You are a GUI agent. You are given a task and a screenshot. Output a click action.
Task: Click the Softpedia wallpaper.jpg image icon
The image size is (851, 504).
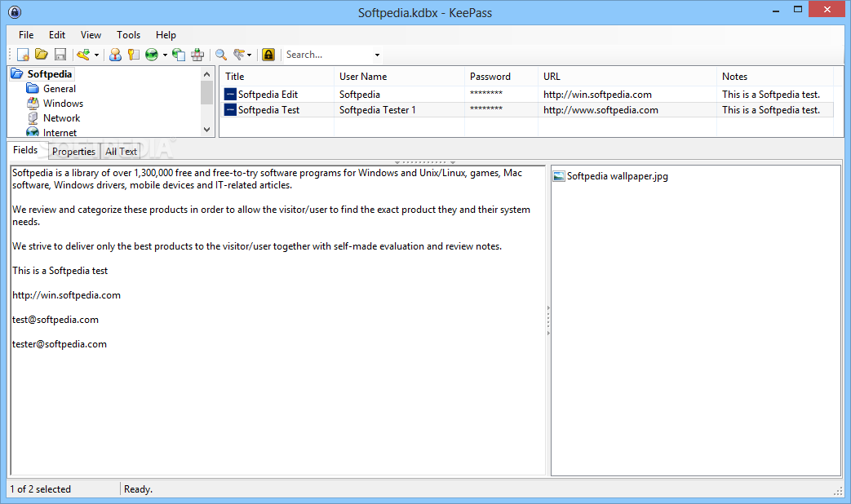(558, 176)
